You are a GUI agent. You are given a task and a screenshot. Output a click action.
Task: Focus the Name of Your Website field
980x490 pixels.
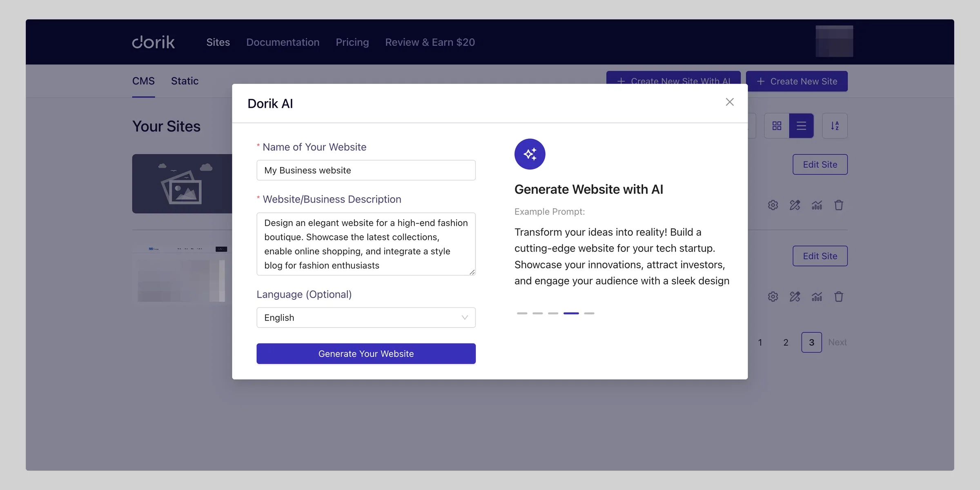(x=366, y=170)
